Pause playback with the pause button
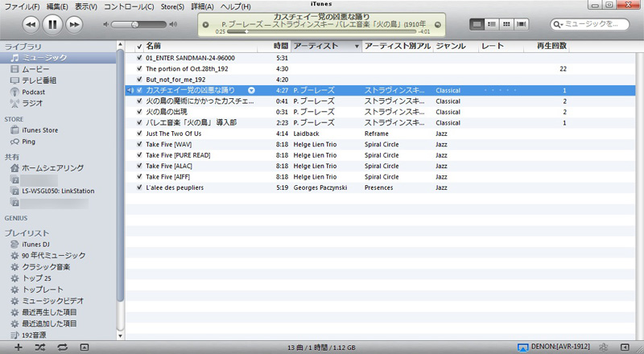Viewport: 644px width, 354px height. pos(52,24)
